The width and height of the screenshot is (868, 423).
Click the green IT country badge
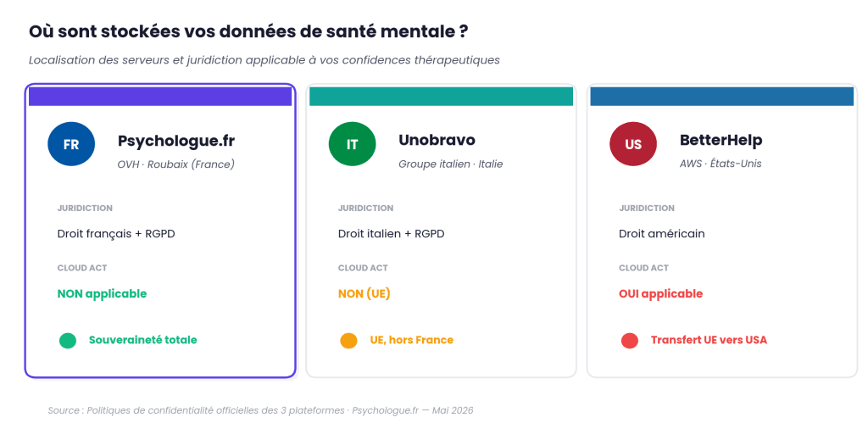(x=352, y=144)
